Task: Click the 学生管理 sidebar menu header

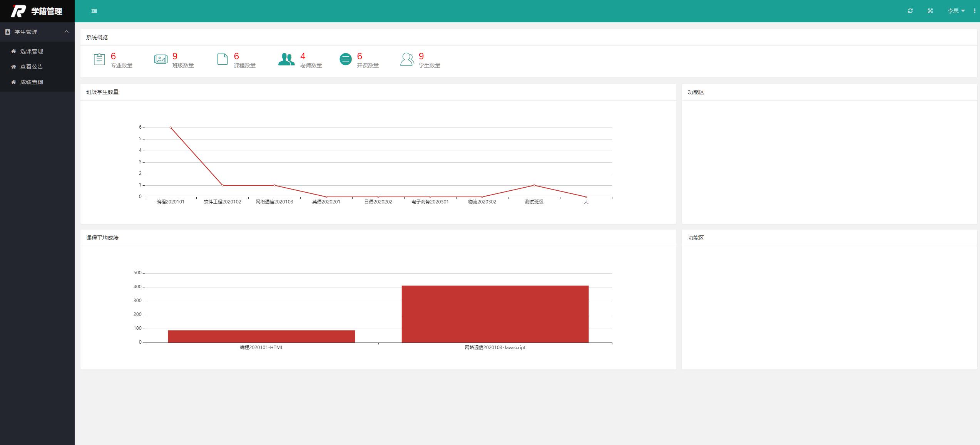Action: point(37,32)
